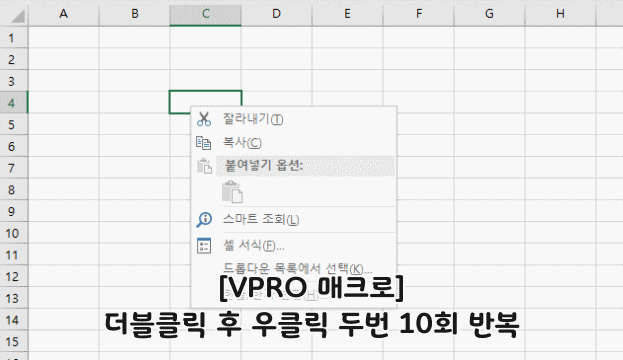Click cell A1
Image resolution: width=623 pixels, height=360 pixels.
point(64,38)
